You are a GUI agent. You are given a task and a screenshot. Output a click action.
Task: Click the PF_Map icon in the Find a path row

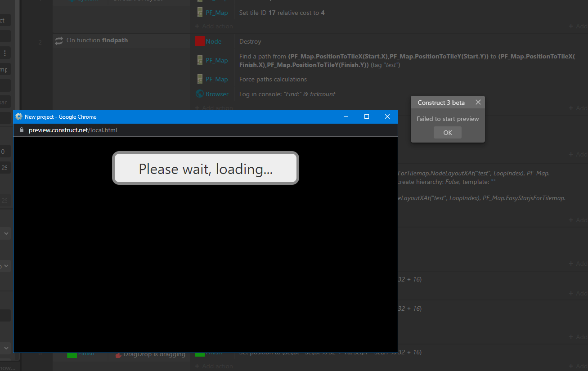(x=200, y=60)
